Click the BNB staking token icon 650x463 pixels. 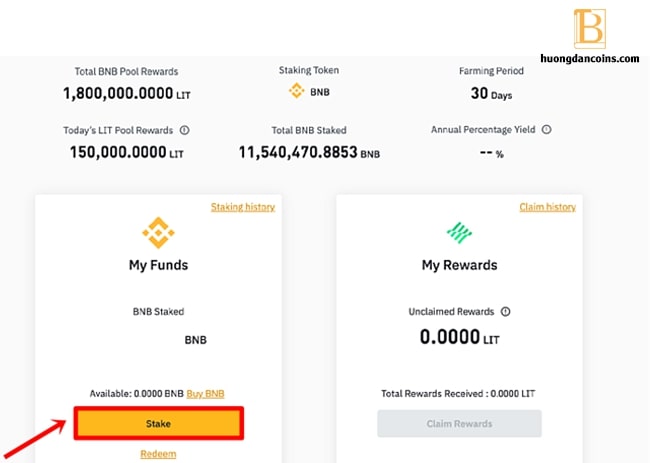296,91
